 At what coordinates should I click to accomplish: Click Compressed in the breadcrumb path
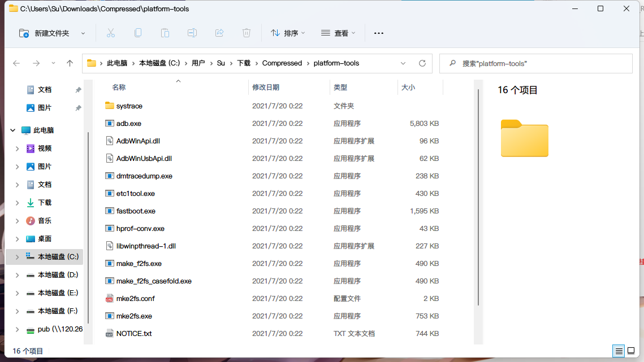[x=282, y=63]
